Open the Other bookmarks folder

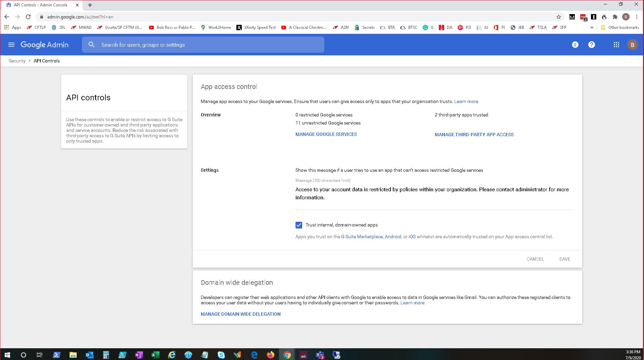(x=620, y=28)
